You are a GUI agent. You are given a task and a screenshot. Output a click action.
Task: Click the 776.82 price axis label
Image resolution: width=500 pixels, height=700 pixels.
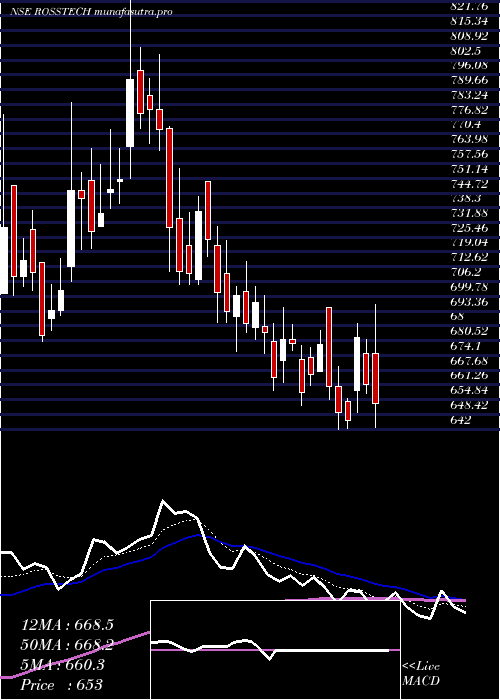click(469, 110)
